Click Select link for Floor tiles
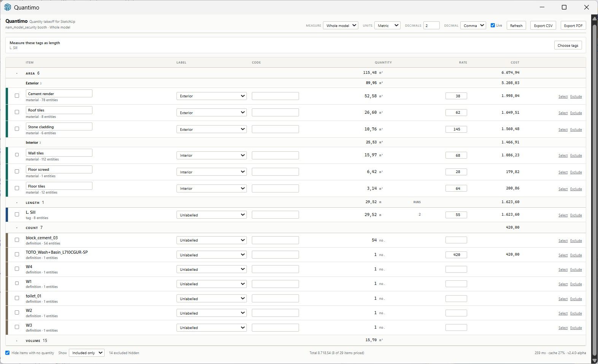Image resolution: width=598 pixels, height=364 pixels. 563,189
